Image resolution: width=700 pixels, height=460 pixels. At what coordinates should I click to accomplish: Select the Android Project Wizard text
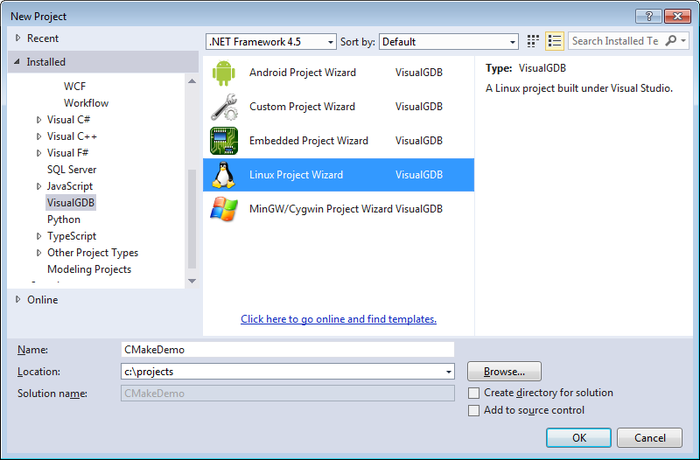(303, 72)
